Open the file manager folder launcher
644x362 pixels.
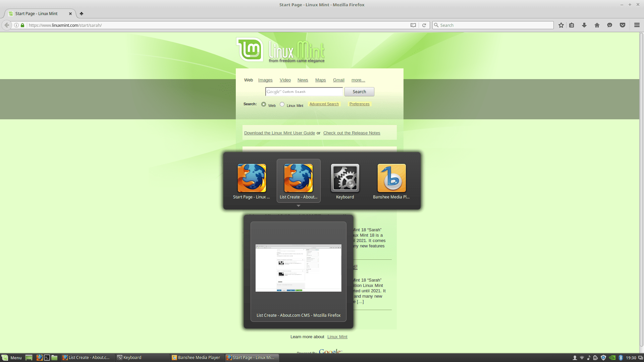click(x=54, y=358)
